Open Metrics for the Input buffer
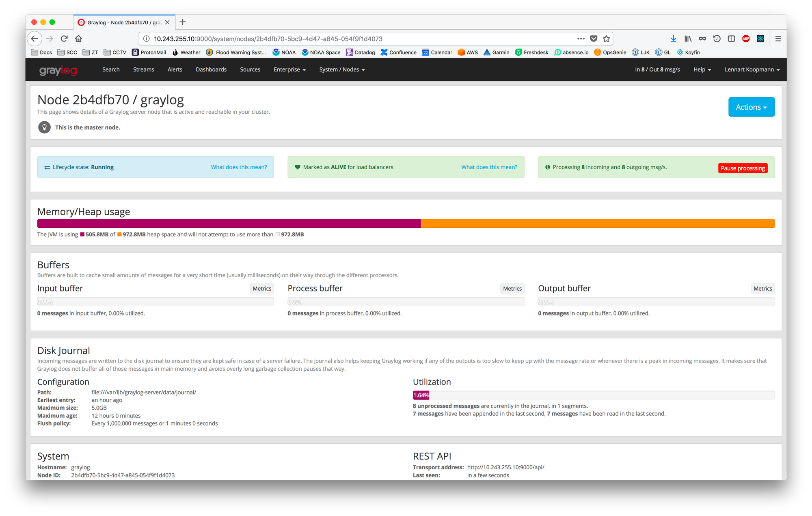 coord(262,289)
